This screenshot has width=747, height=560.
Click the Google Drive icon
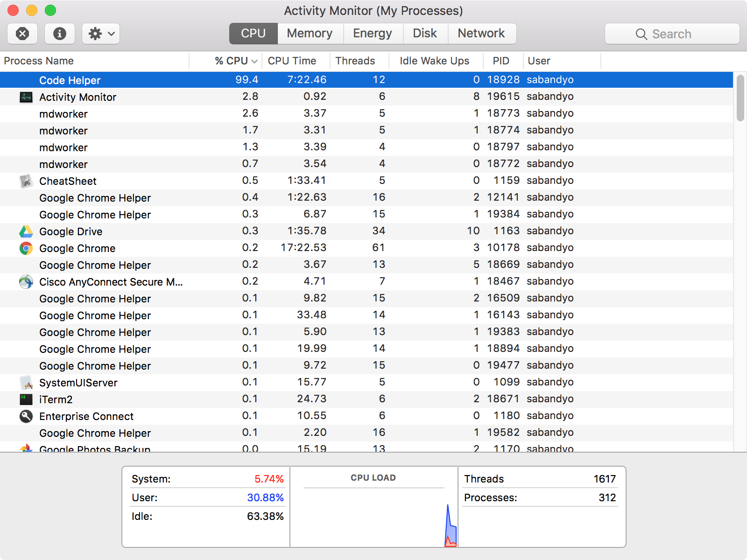click(26, 231)
